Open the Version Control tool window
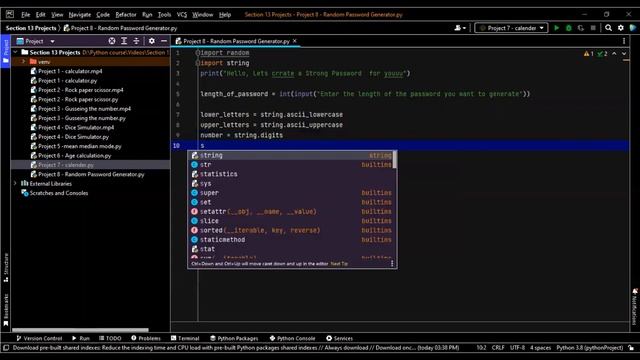The width and height of the screenshot is (640, 360). click(x=39, y=338)
